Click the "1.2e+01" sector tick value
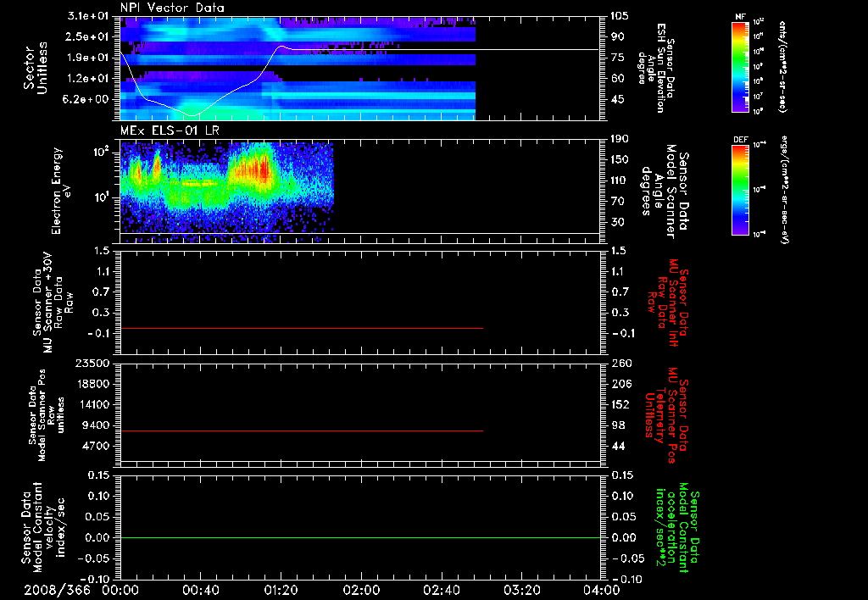 pyautogui.click(x=88, y=79)
